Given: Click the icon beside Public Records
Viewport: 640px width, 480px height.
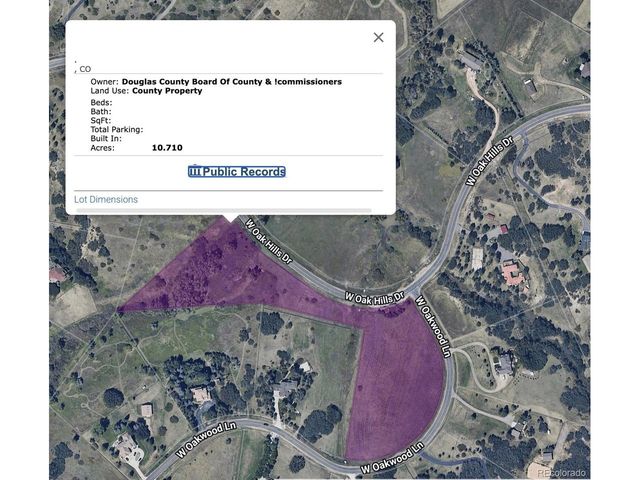Looking at the screenshot, I should point(196,172).
